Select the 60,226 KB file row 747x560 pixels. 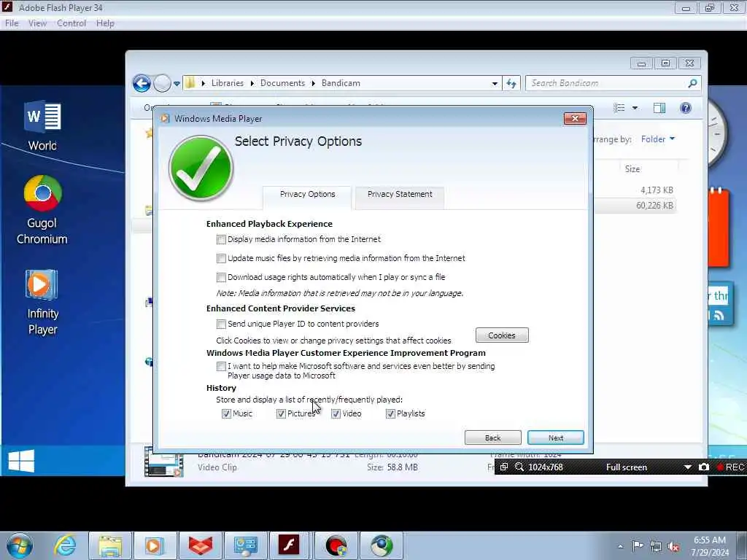pos(635,205)
